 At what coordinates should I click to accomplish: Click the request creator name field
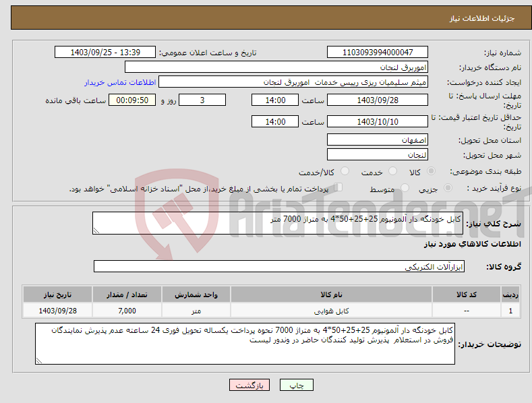click(293, 82)
